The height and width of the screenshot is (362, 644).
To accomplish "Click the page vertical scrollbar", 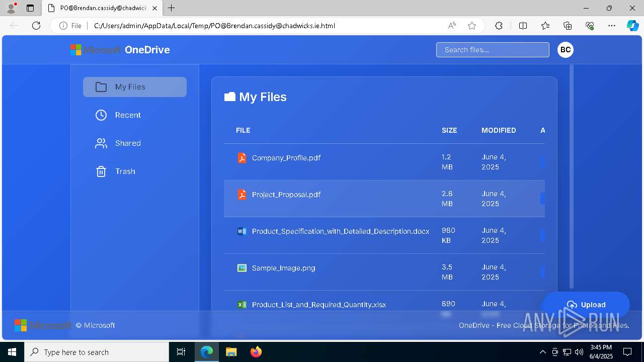I will [572, 177].
